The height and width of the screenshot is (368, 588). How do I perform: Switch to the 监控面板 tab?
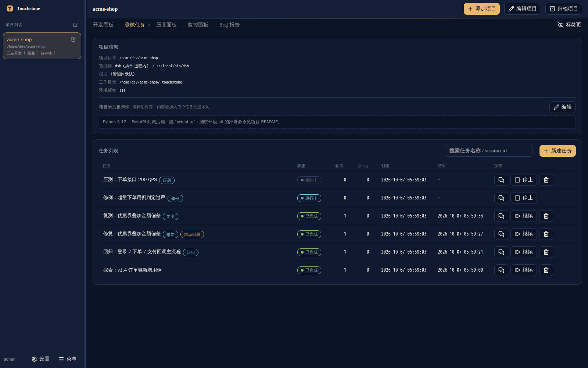click(198, 25)
